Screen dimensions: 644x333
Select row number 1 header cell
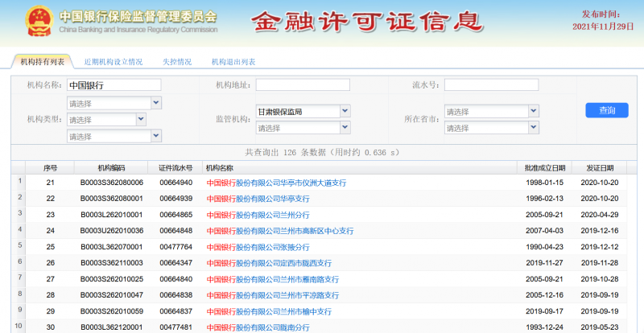click(19, 182)
